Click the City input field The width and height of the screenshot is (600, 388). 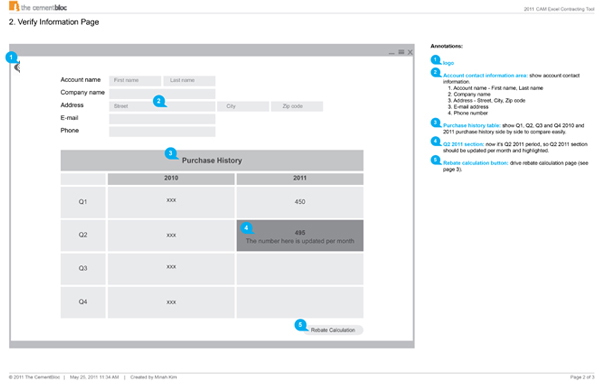(x=243, y=106)
